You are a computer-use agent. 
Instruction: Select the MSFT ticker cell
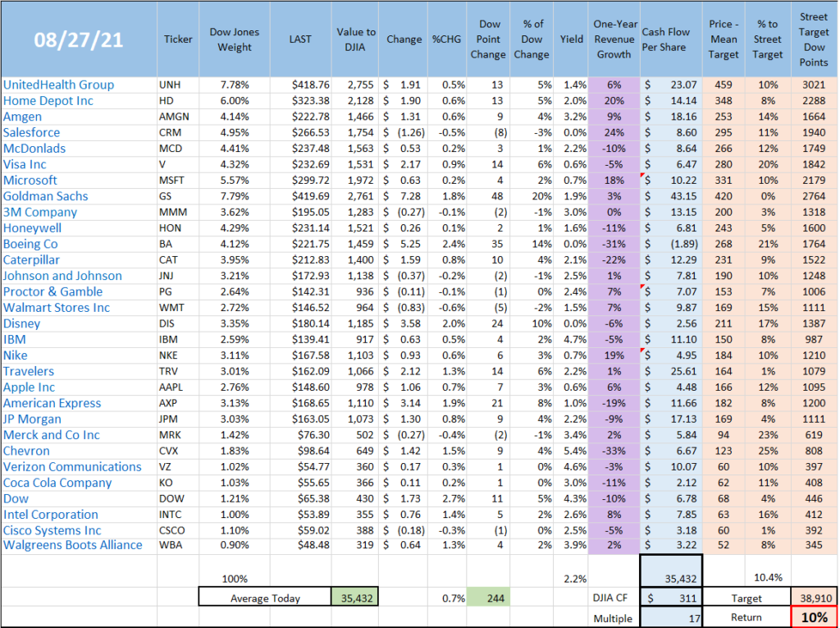tap(178, 181)
